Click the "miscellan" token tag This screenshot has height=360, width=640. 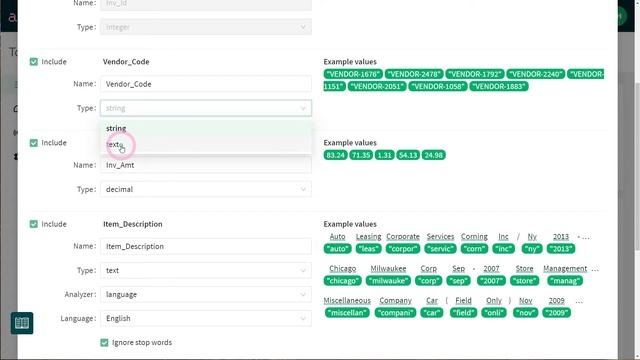(347, 313)
